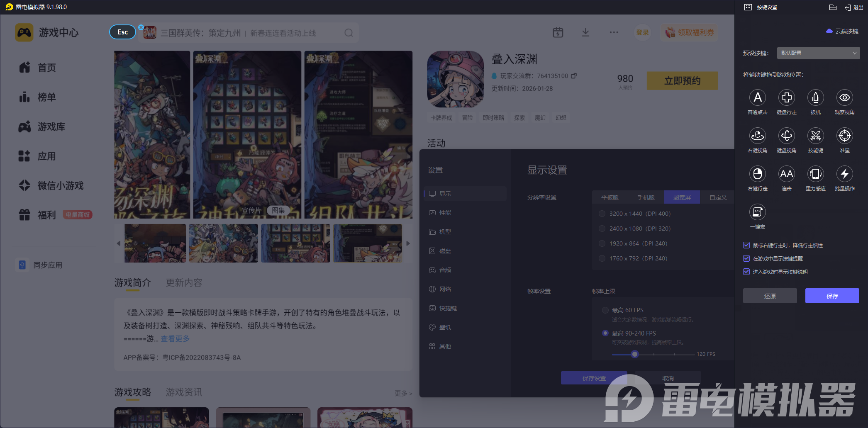
Task: Choose the 批量操作 lightning icon
Action: pos(844,174)
